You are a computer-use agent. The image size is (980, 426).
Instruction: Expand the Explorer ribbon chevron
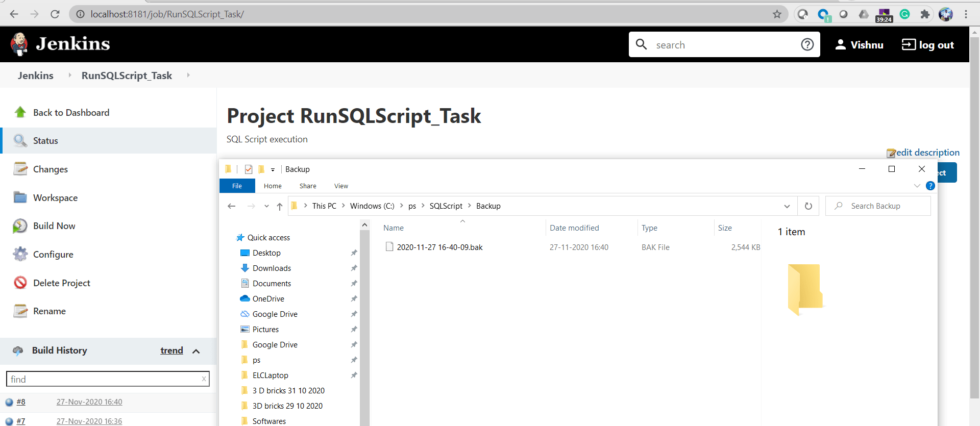[917, 186]
